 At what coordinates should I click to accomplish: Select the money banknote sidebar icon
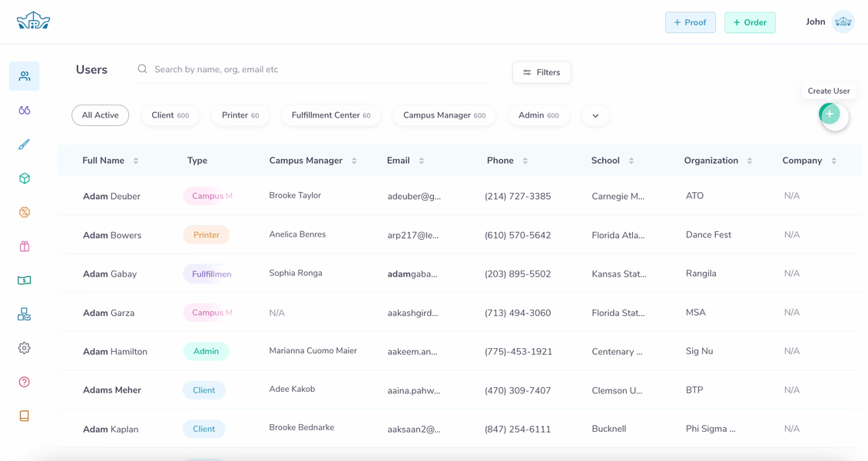(x=24, y=280)
